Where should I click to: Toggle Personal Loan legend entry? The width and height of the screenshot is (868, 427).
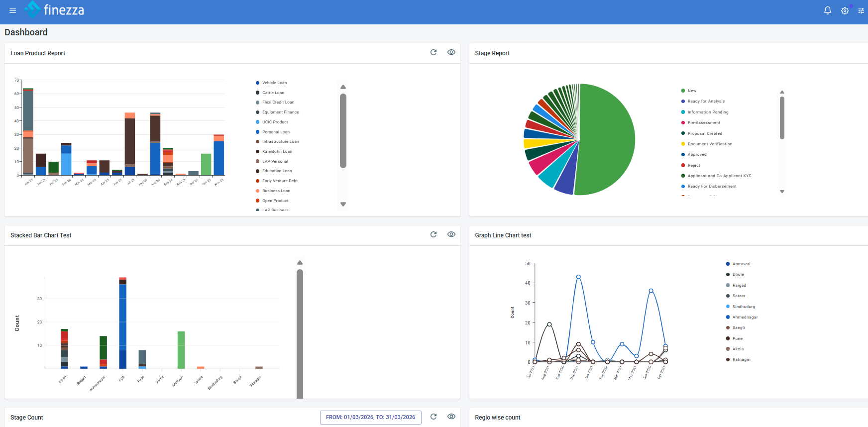click(273, 132)
